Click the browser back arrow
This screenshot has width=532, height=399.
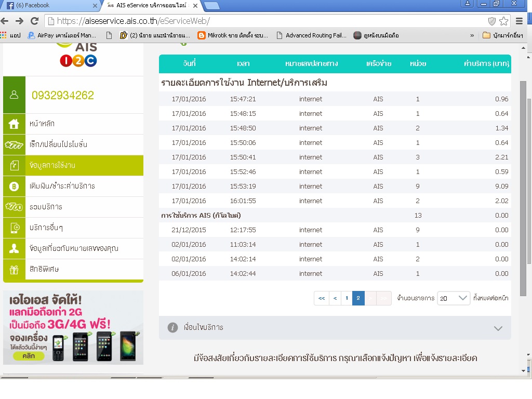click(x=5, y=21)
